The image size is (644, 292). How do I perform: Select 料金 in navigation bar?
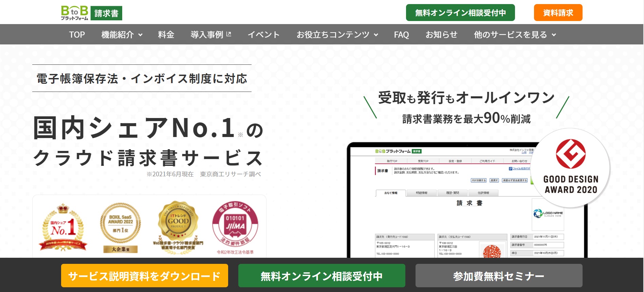[x=166, y=35]
